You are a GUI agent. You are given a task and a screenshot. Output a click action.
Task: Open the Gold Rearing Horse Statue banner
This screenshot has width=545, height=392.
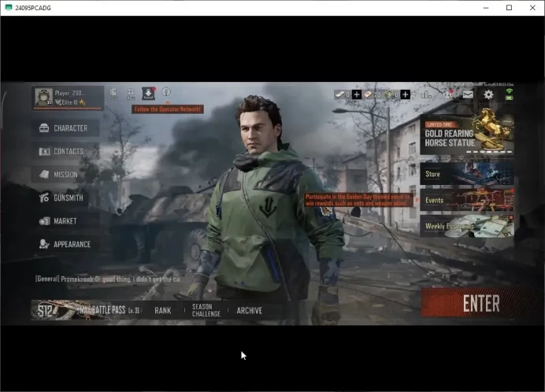[467, 135]
